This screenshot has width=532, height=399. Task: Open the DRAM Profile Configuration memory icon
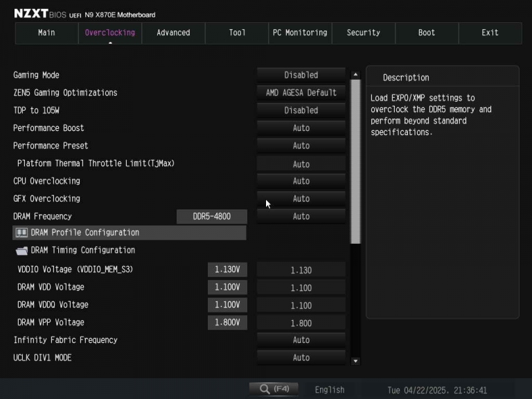pyautogui.click(x=21, y=233)
